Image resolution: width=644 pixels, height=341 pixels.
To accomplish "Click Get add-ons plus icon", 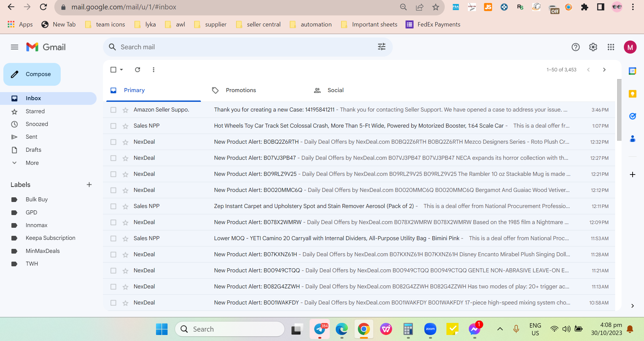I will [633, 175].
